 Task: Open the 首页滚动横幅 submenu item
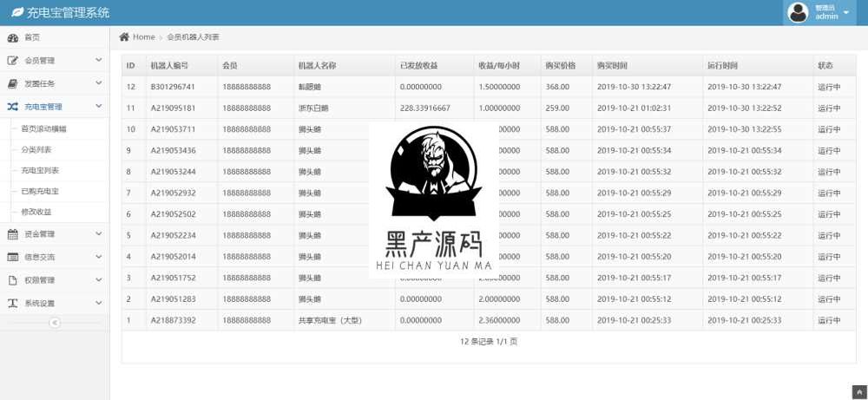coord(43,128)
